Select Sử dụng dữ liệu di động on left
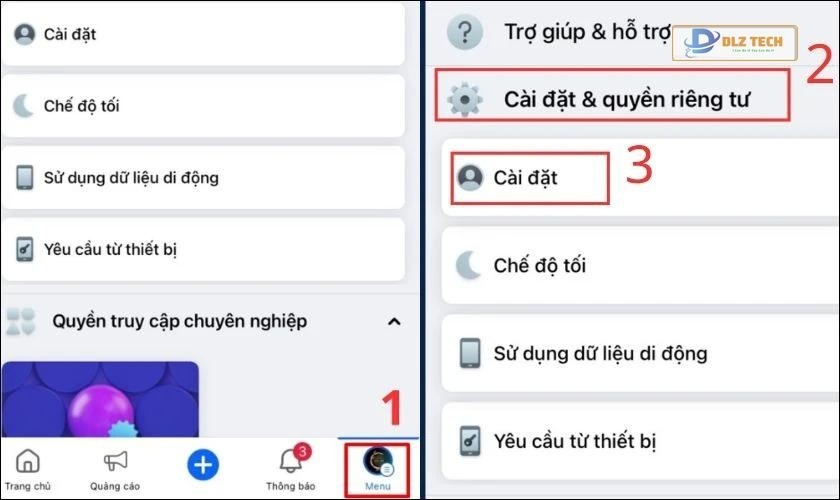The height and width of the screenshot is (500, 840). point(204,177)
